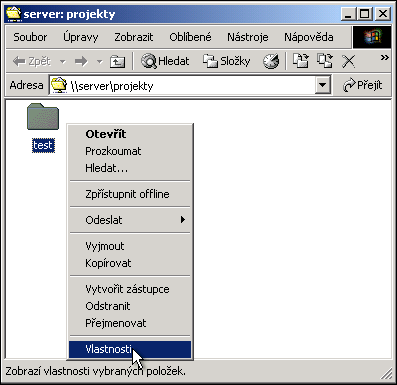Click the \\server\projekty address field
The width and height of the screenshot is (397, 385).
(x=183, y=86)
